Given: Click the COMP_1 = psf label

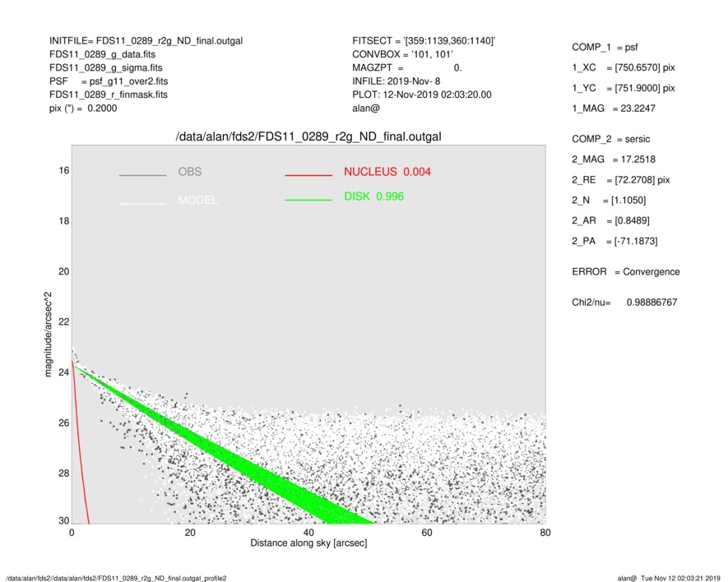Looking at the screenshot, I should coord(605,48).
